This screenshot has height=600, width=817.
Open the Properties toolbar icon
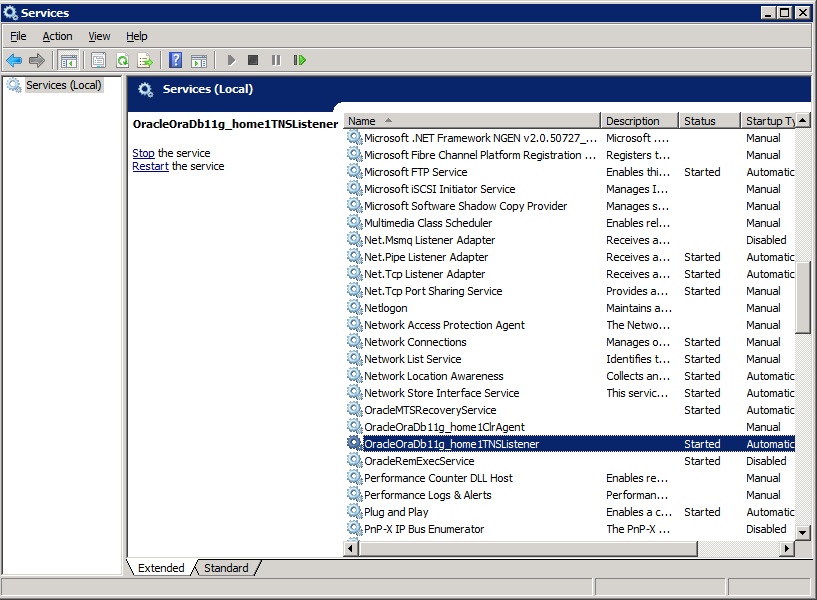pos(98,60)
